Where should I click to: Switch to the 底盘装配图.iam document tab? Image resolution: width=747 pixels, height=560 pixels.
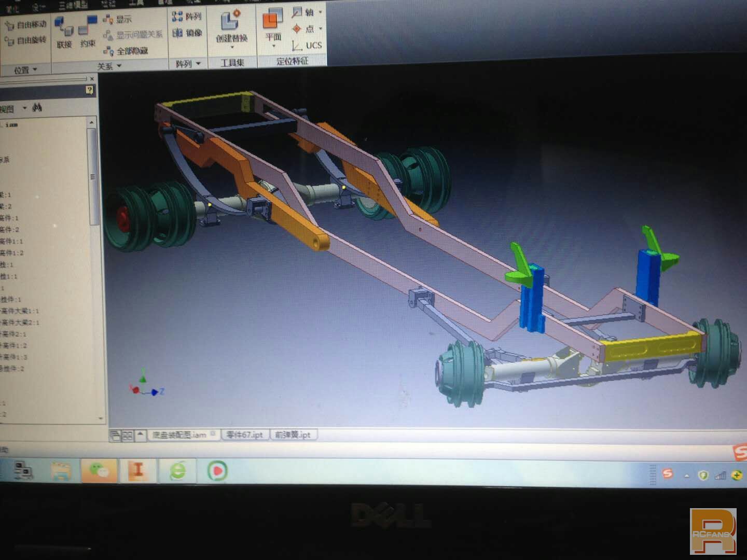184,435
